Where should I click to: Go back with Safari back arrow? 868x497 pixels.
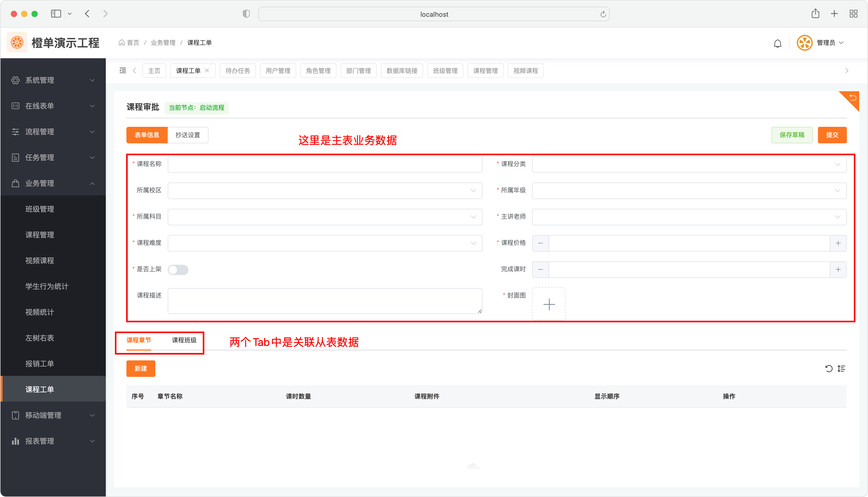pyautogui.click(x=87, y=14)
